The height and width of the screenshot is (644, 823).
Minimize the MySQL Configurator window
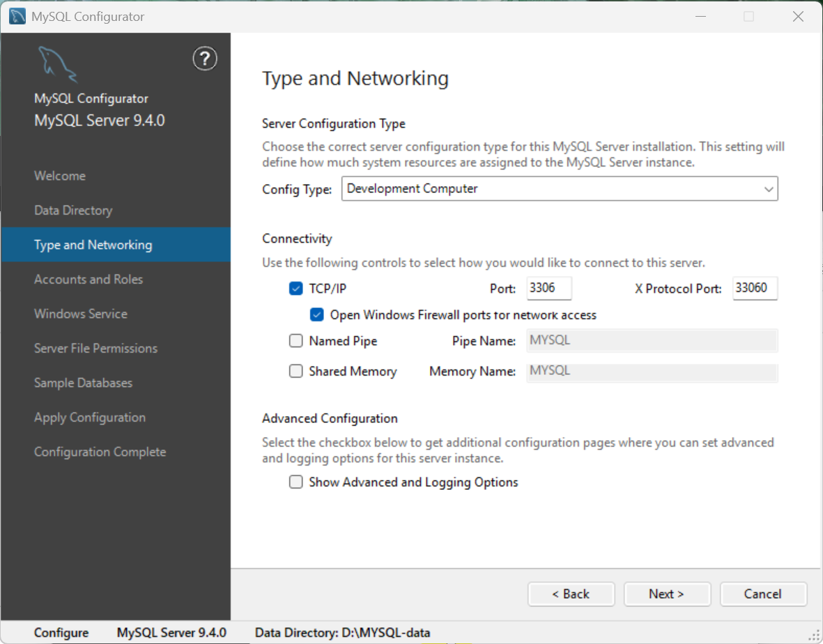click(x=700, y=16)
